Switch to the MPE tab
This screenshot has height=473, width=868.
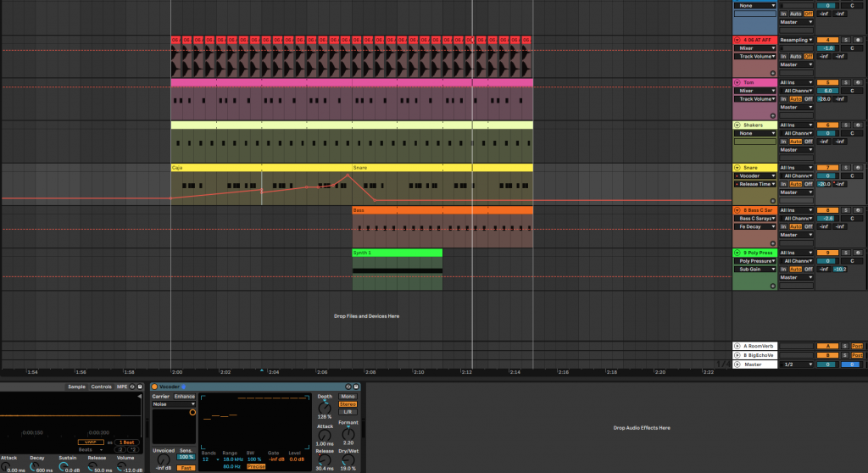click(122, 387)
